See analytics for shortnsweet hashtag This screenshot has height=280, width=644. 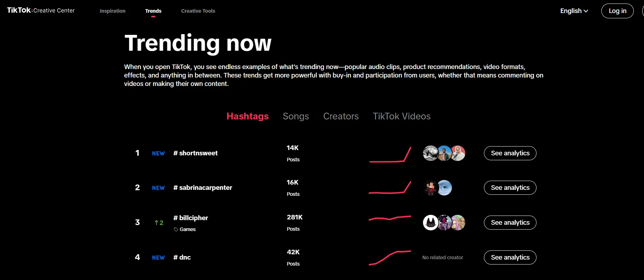point(510,153)
